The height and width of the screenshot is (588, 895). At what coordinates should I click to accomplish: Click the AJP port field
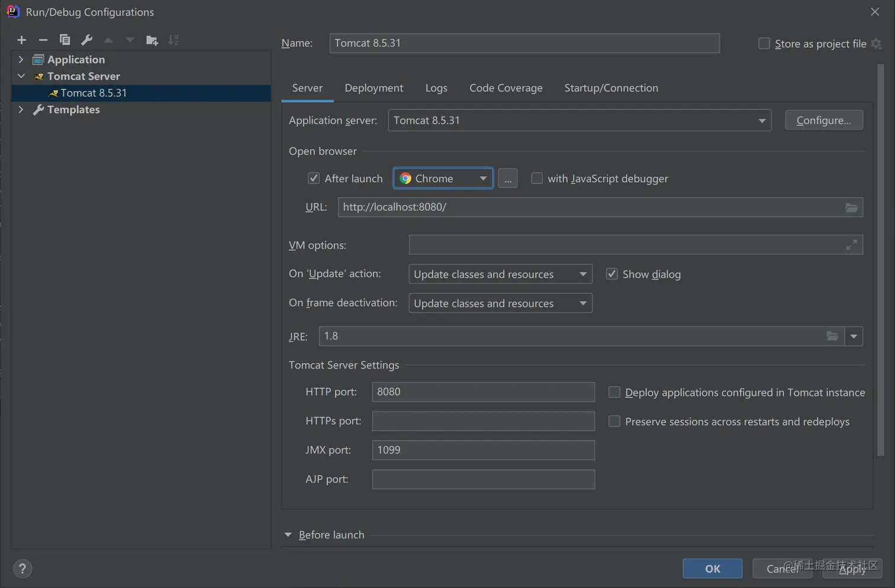[x=484, y=479]
